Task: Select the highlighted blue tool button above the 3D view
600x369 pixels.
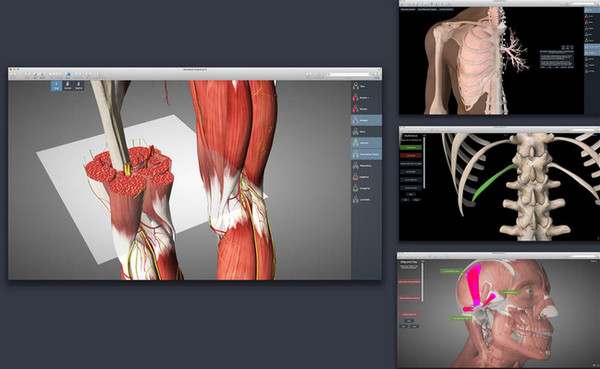Action: point(57,86)
